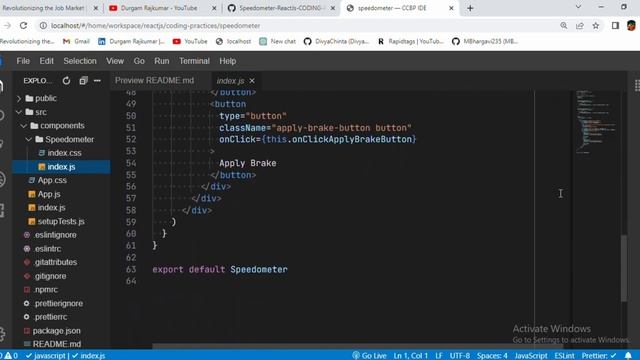The height and width of the screenshot is (360, 640).
Task: Change UTF-8 file encoding
Action: click(460, 356)
